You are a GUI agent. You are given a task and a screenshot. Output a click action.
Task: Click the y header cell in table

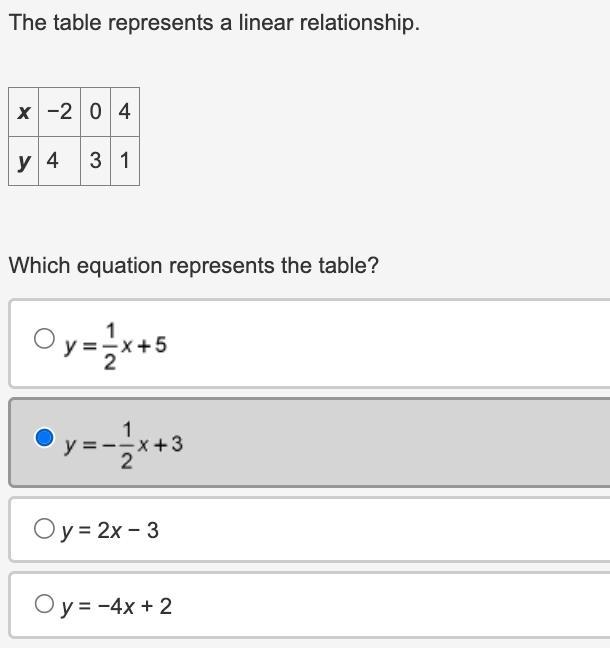[24, 161]
